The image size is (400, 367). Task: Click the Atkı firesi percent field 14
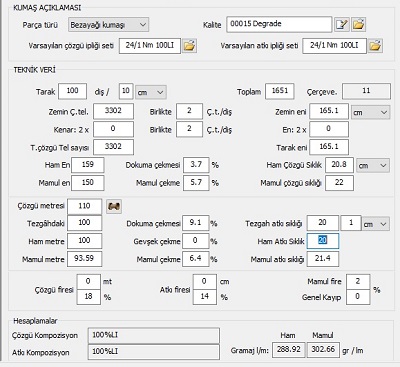click(205, 297)
